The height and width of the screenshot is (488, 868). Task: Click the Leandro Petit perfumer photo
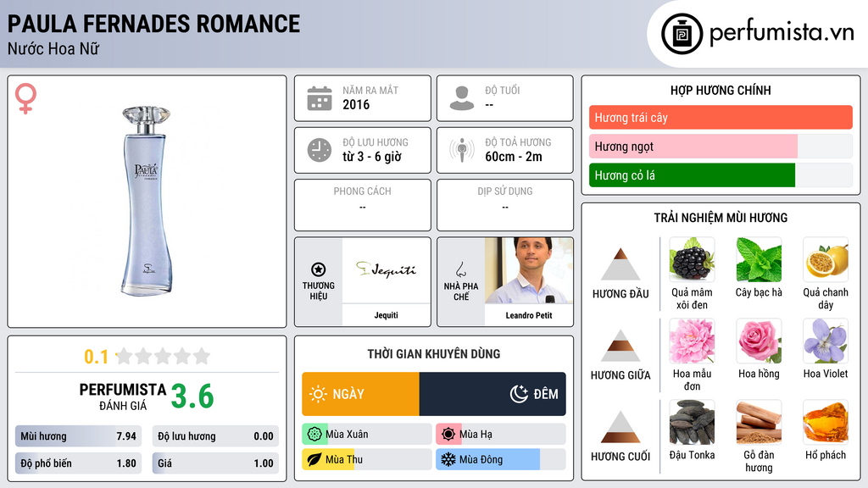[529, 270]
